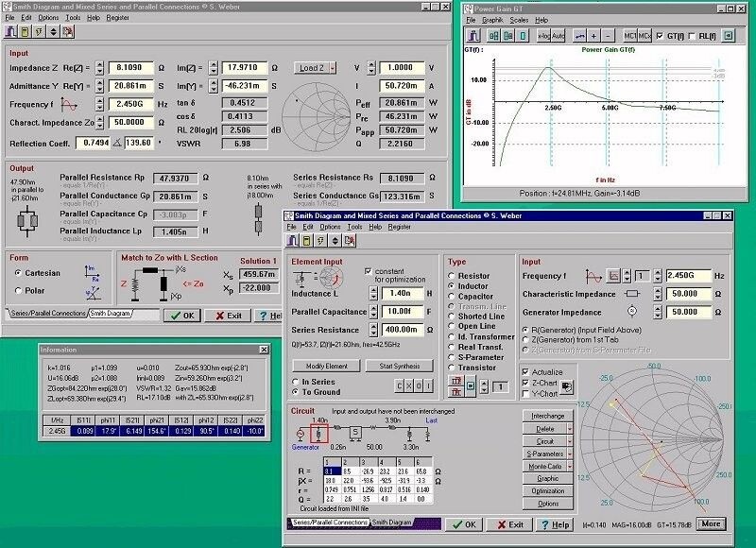Open Tools menu in front Smith Diagram window
756x548 pixels.
[x=354, y=227]
